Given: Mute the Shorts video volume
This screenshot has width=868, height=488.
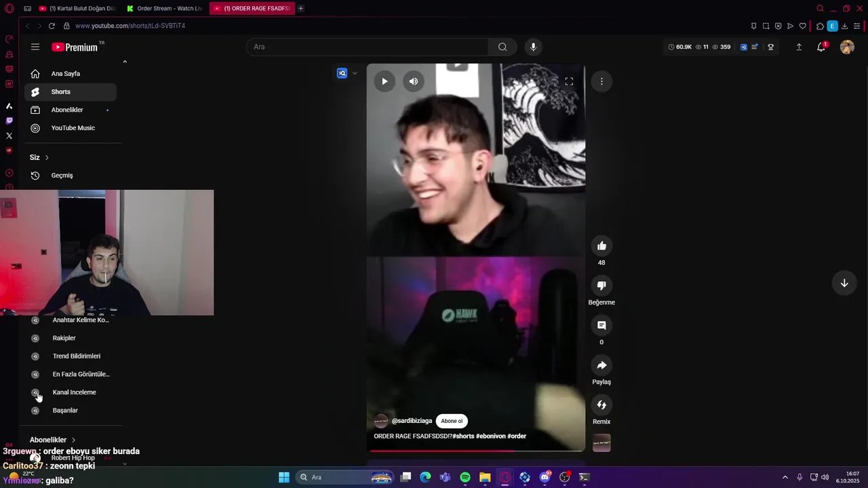Looking at the screenshot, I should point(414,81).
